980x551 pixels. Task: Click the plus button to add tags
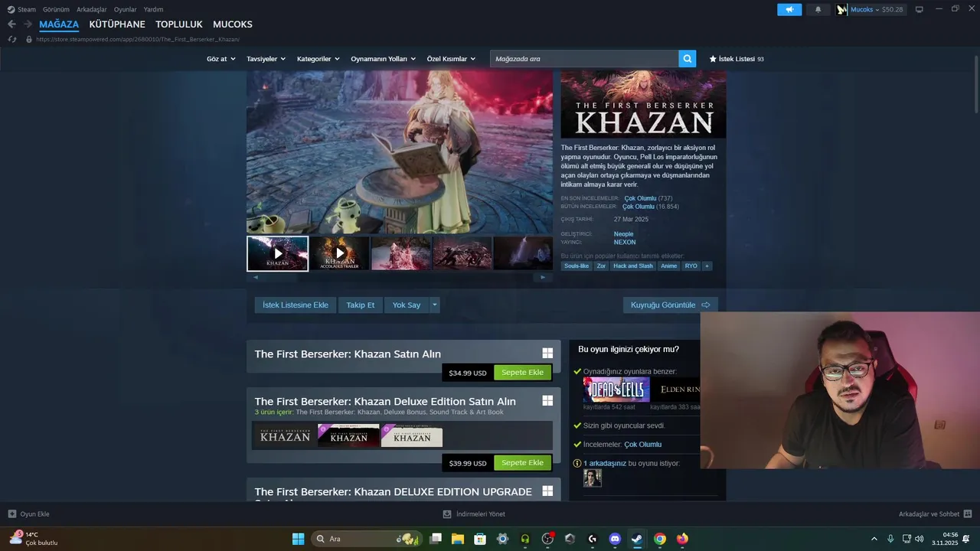(707, 266)
